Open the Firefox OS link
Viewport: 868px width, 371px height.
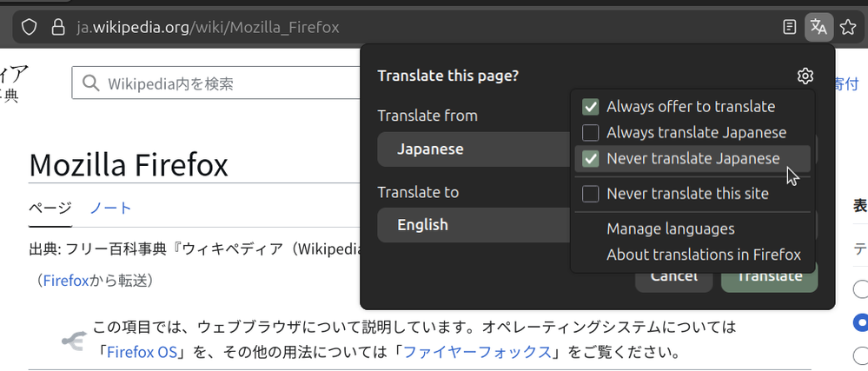click(x=142, y=352)
